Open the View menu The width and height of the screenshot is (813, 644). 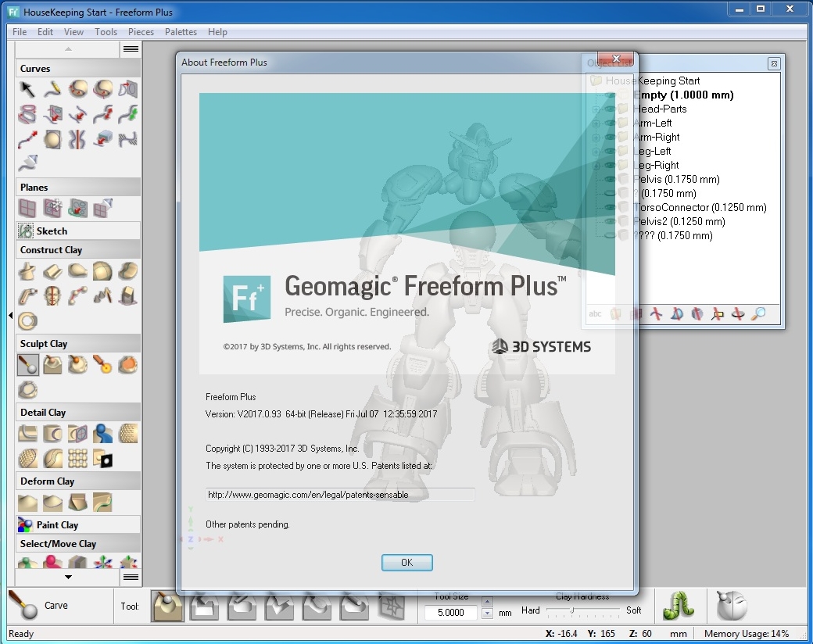pos(73,31)
